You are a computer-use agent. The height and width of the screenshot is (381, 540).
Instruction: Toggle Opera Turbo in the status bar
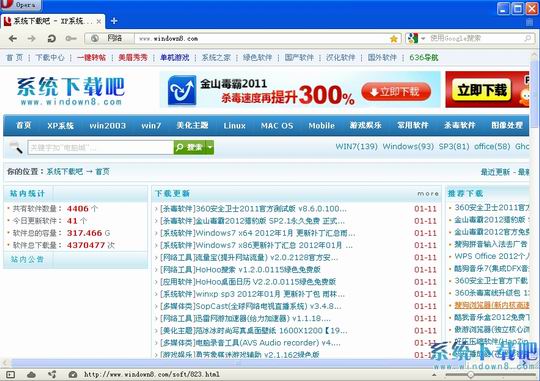[73, 374]
